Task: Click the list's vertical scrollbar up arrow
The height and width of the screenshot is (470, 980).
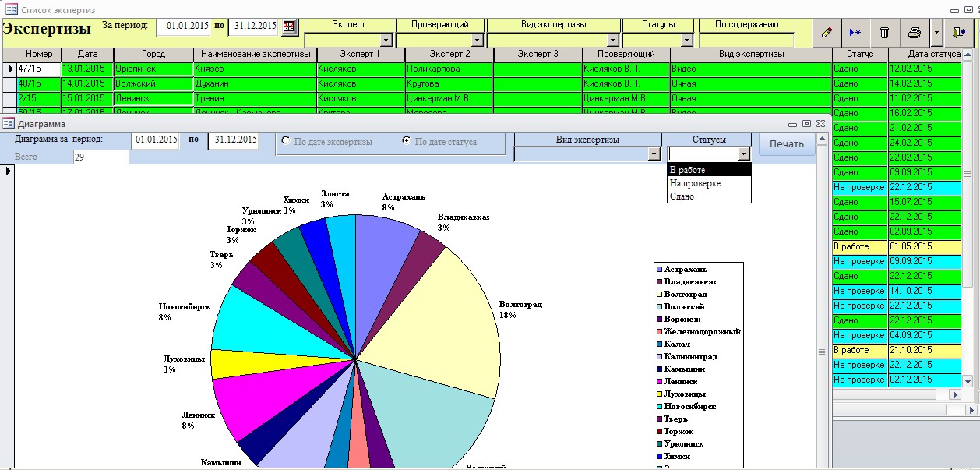Action: [x=968, y=55]
